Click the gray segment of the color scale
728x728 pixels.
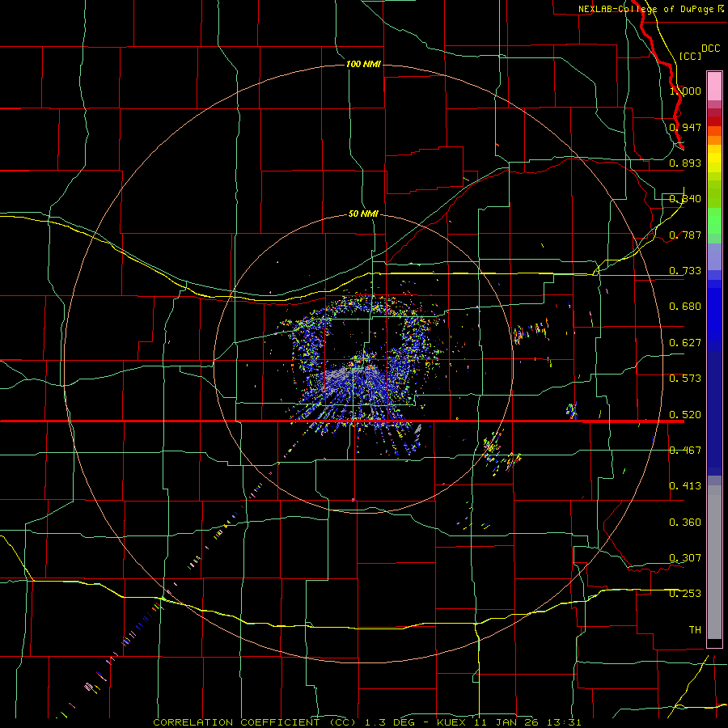click(x=714, y=562)
